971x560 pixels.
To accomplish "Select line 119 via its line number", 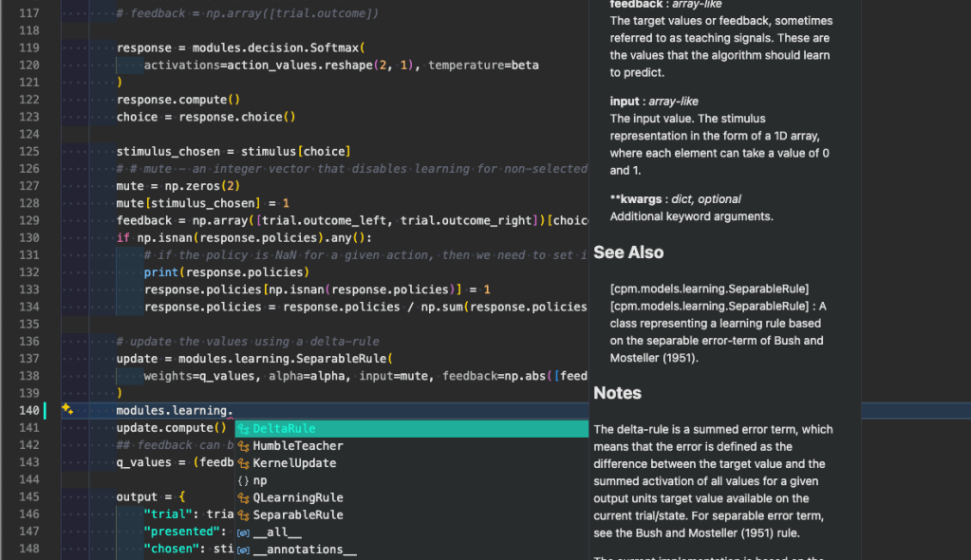I will tap(28, 47).
